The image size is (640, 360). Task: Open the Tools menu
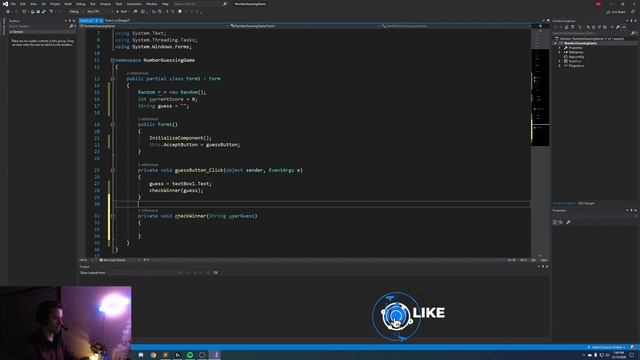point(119,4)
